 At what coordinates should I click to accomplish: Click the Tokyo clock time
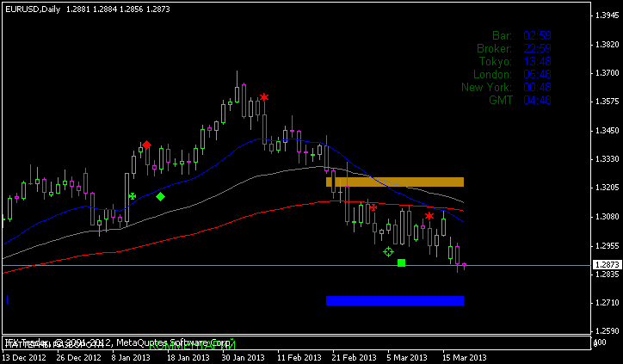coord(537,61)
